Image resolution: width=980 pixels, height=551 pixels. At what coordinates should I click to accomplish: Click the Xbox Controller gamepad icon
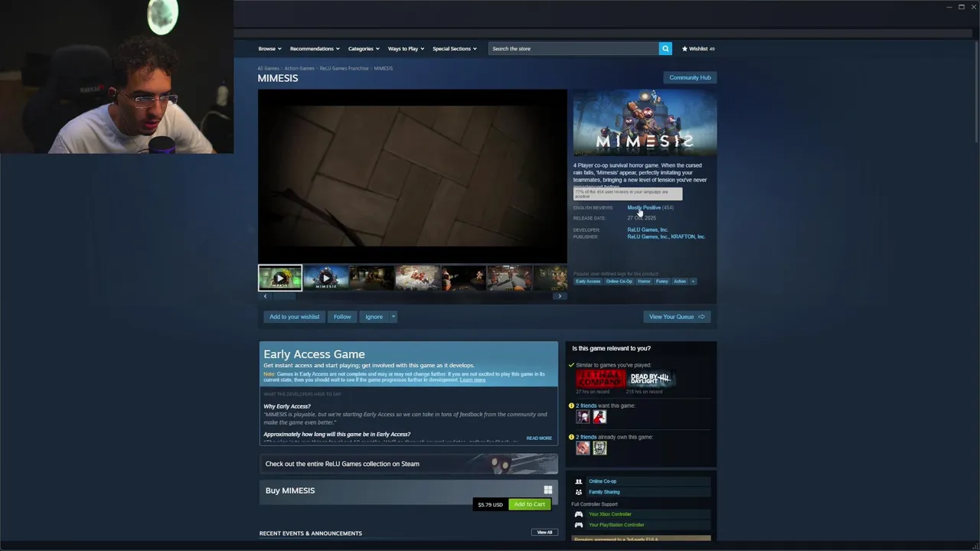[579, 514]
